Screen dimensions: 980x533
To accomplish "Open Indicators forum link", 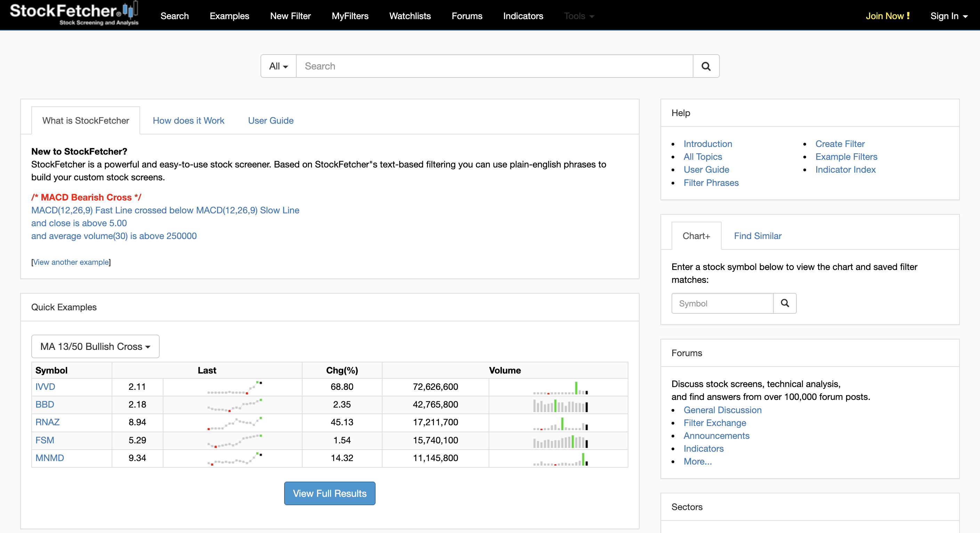I will point(704,449).
